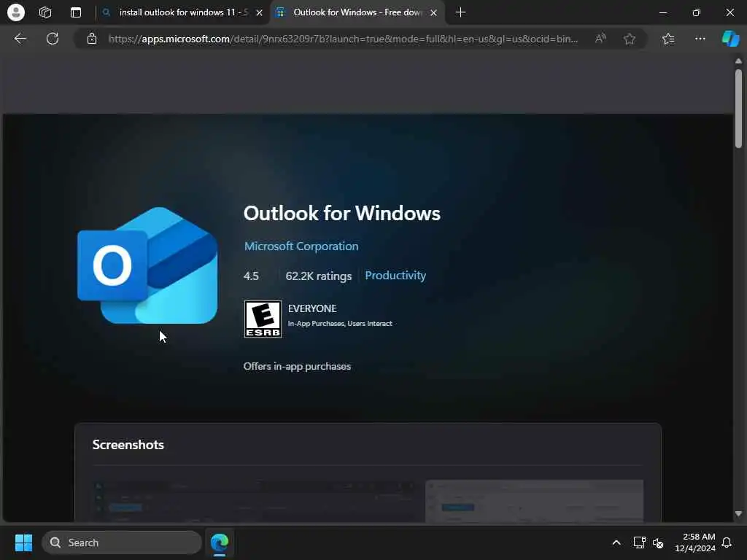The image size is (747, 560).
Task: Close the 'install outlook for windows 11' tab
Action: tap(259, 13)
